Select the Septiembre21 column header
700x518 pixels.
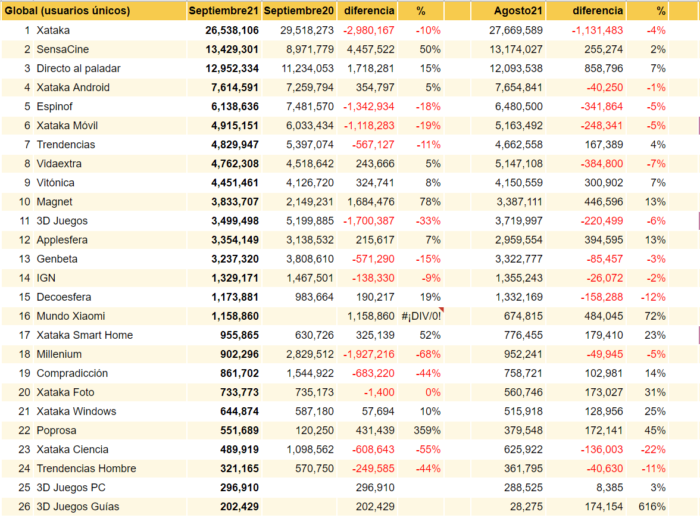(224, 11)
